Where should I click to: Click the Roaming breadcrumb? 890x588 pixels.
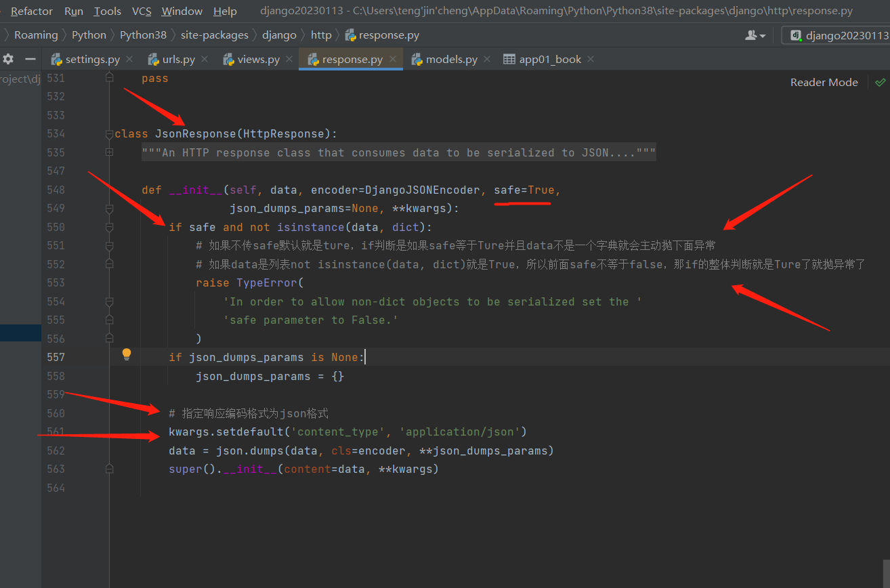36,35
